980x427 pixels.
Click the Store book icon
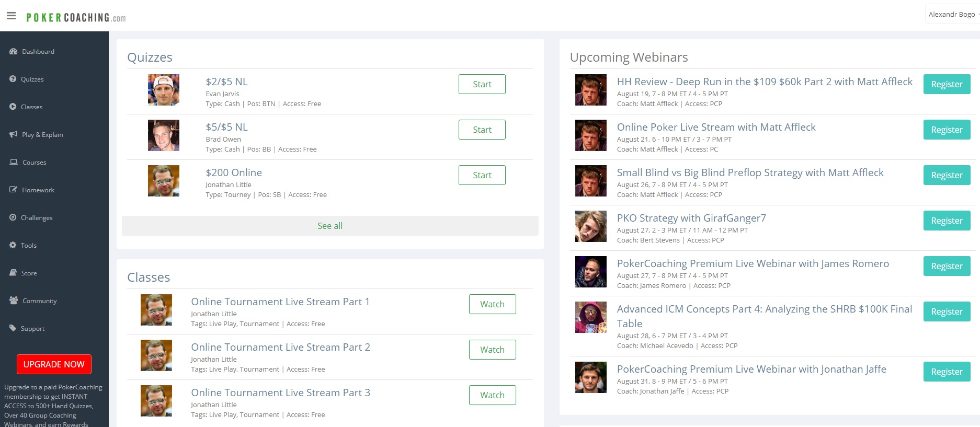13,273
